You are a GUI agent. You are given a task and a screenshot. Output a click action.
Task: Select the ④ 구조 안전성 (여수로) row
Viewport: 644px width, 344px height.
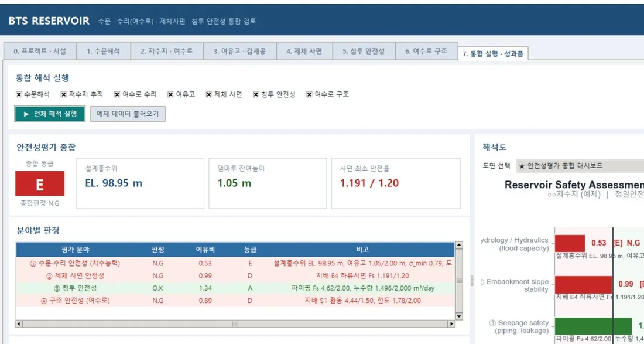tap(235, 301)
